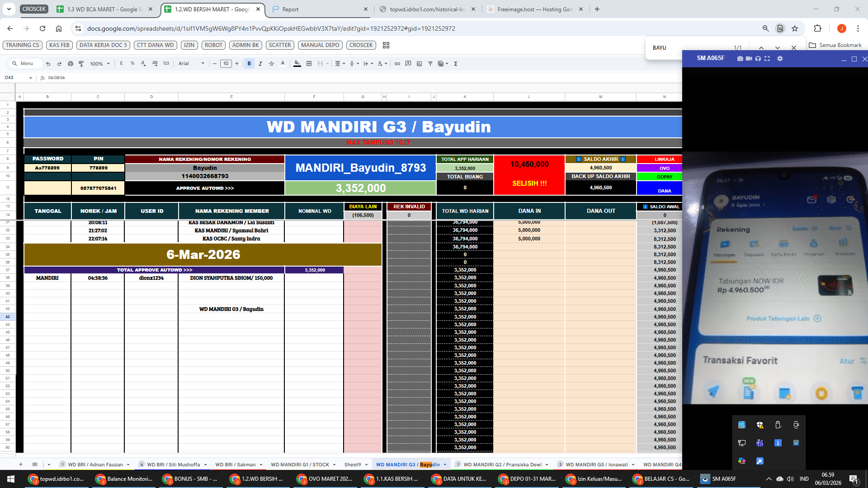Click the create filter icon
This screenshot has height=488, width=868.
click(x=430, y=64)
